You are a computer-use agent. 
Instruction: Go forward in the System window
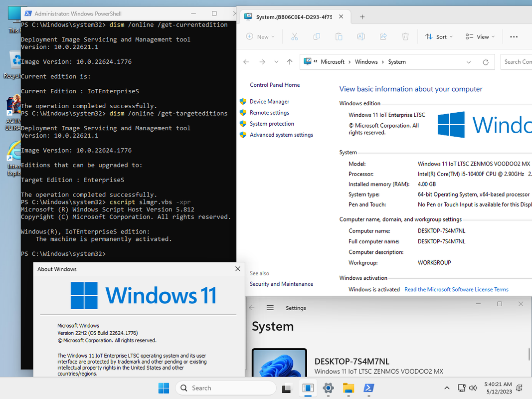262,62
